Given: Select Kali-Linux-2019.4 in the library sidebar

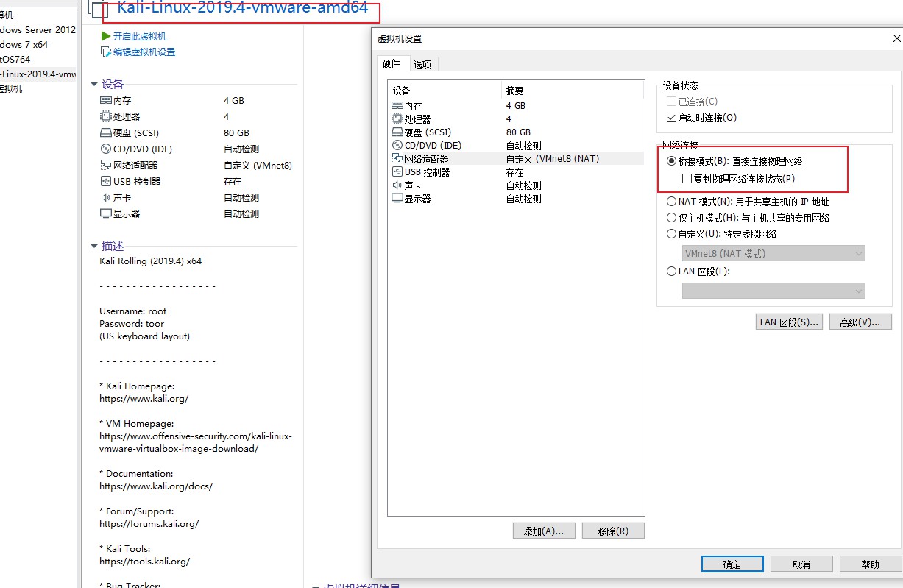Looking at the screenshot, I should point(38,74).
